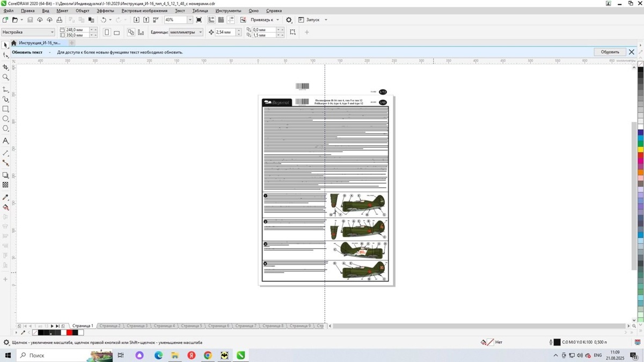Select the Crop tool
Viewport: 644px width, 362px height.
pos(5,67)
